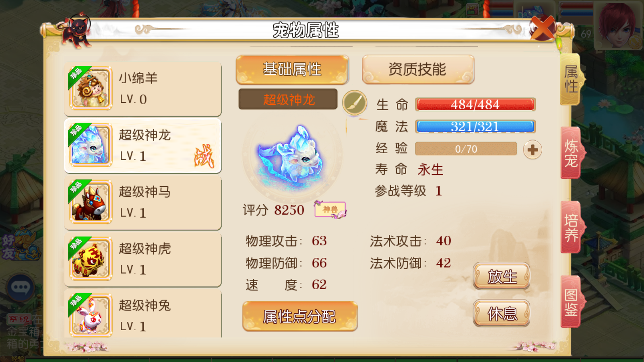The image size is (644, 362).
Task: Switch to the 资质技能 tab
Action: point(418,70)
